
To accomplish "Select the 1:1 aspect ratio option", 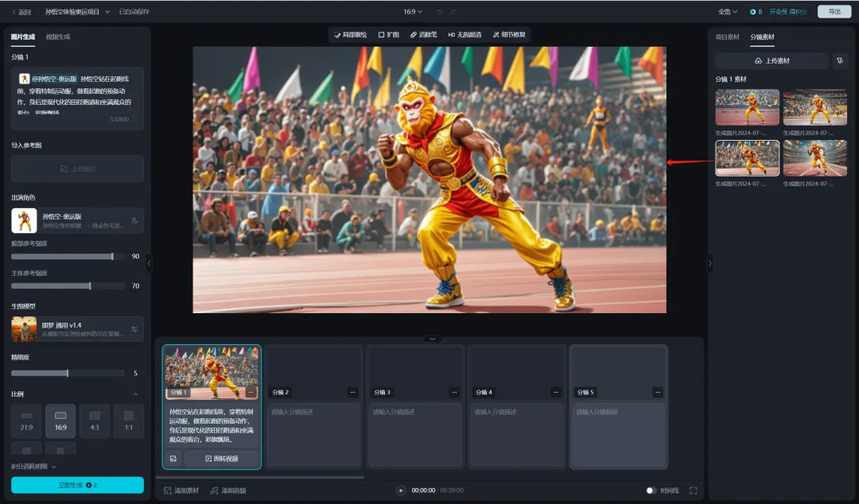I will pyautogui.click(x=128, y=421).
